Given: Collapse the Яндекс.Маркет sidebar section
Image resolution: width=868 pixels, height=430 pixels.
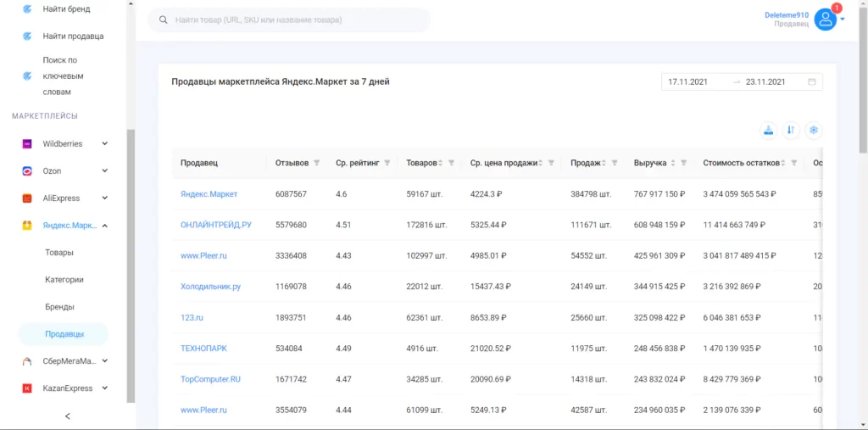Looking at the screenshot, I should click(x=105, y=226).
